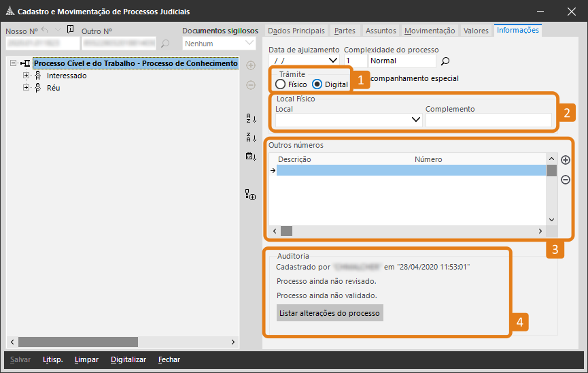Viewport: 588px width, 373px height.
Task: Open the Dados Principais tab
Action: pyautogui.click(x=296, y=31)
